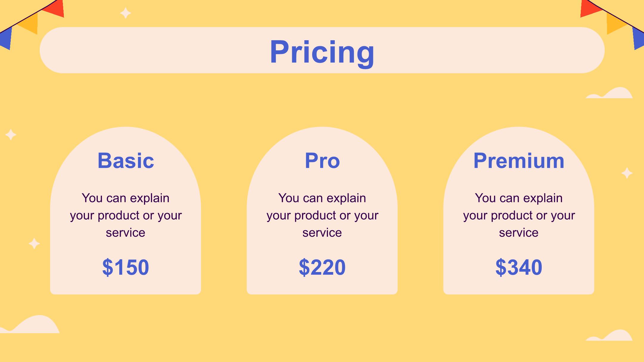This screenshot has width=644, height=362.
Task: Click the sparkle star near the title
Action: 126,13
